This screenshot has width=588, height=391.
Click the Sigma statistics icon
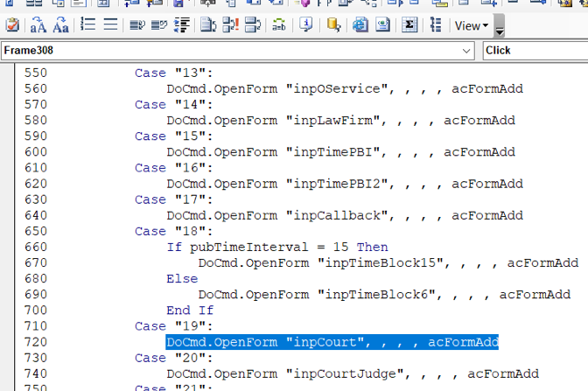coord(409,25)
